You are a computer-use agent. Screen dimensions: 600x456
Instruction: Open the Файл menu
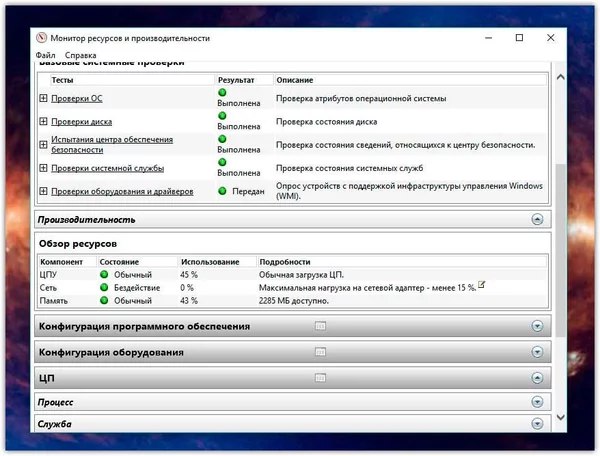pos(46,55)
